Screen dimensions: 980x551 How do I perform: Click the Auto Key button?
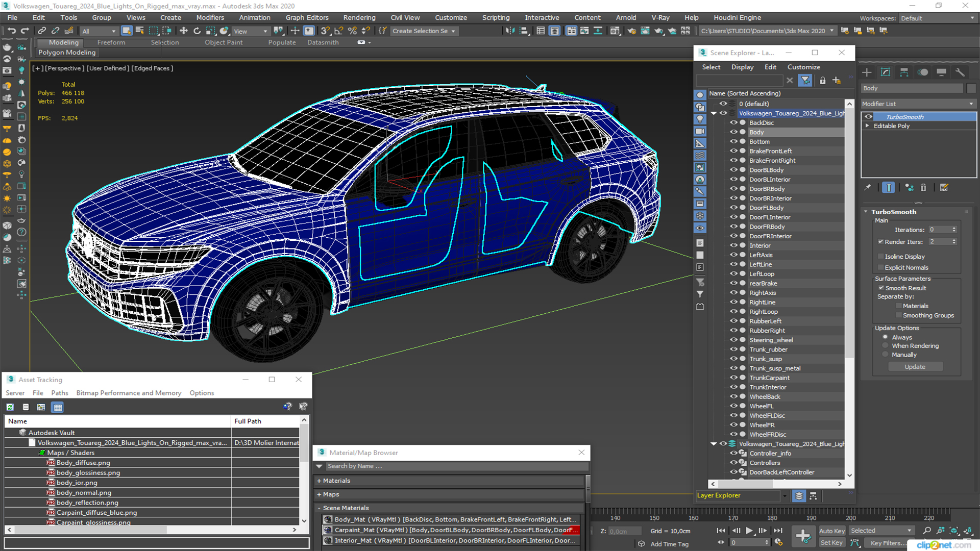(831, 531)
